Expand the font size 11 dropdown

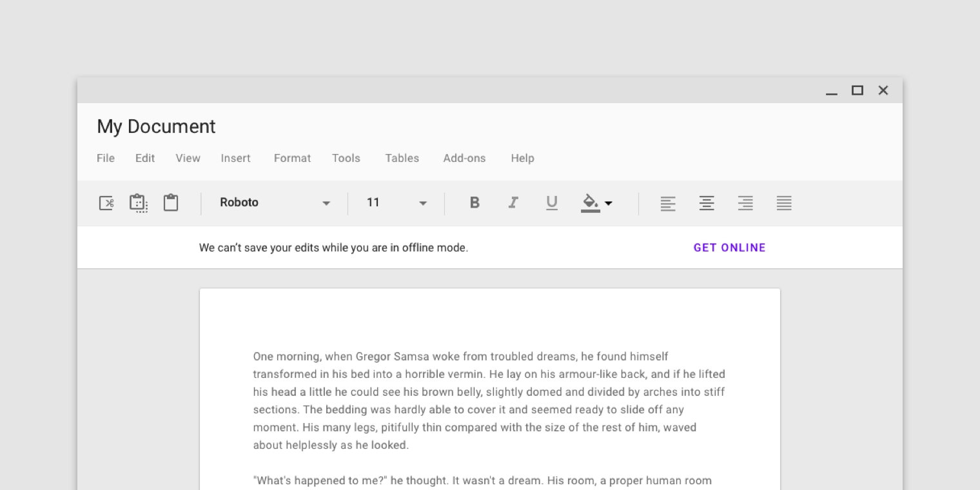pyautogui.click(x=397, y=203)
